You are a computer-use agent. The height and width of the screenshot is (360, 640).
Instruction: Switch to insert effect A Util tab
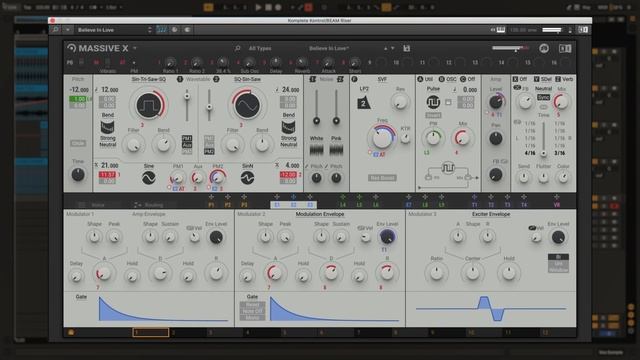coord(425,79)
